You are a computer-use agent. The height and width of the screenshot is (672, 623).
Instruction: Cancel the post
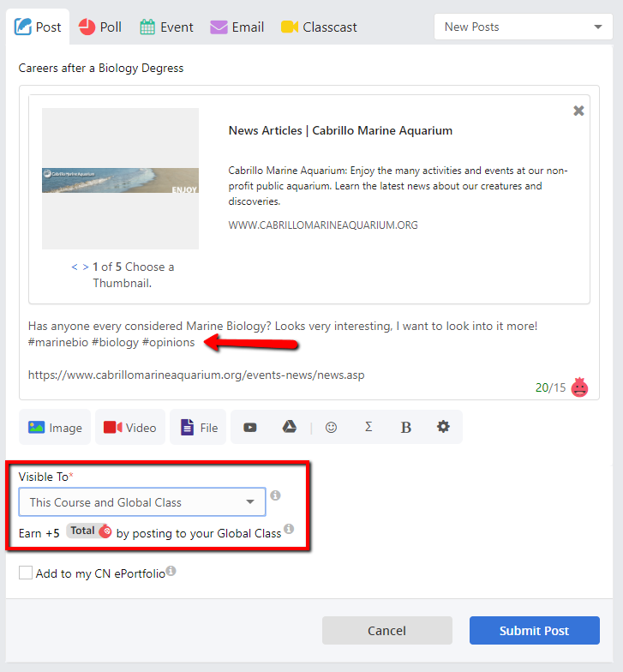pyautogui.click(x=387, y=631)
